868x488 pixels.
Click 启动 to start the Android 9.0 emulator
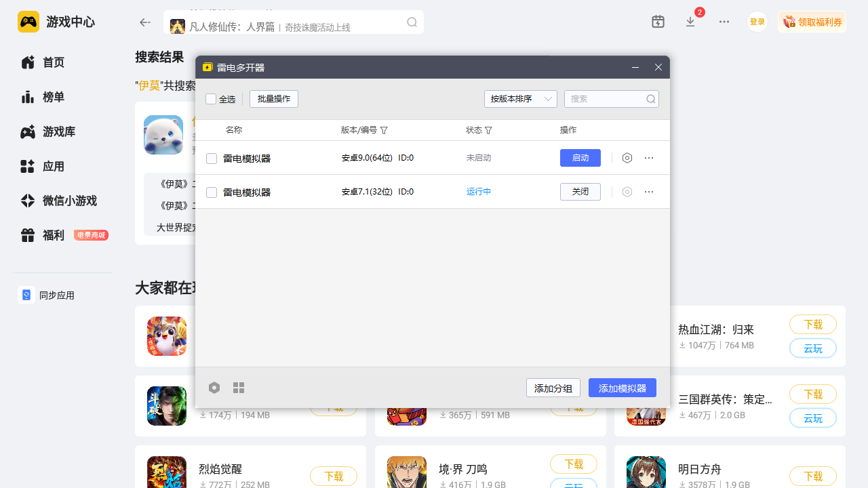tap(580, 158)
